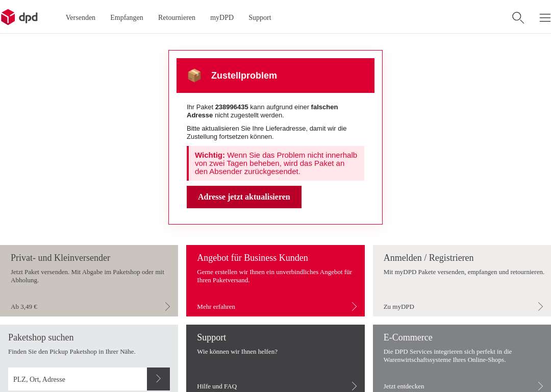Image resolution: width=551 pixels, height=392 pixels.
Task: Click the Ab 3,49 € price text
Action: 24,307
